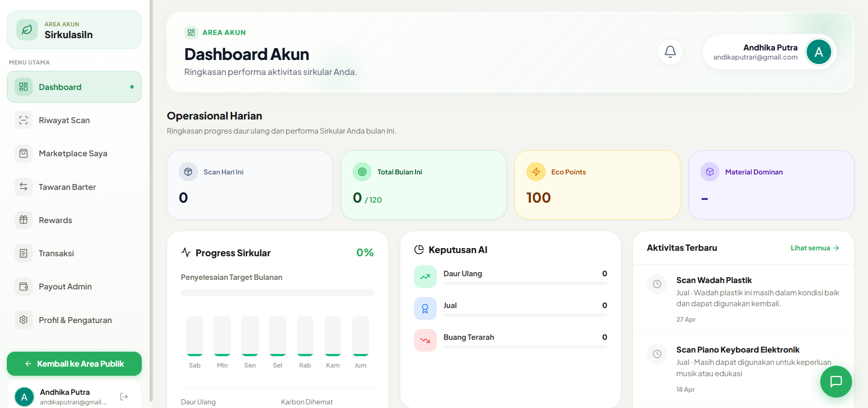Click the Lihat semua link
This screenshot has height=408, width=868.
814,248
